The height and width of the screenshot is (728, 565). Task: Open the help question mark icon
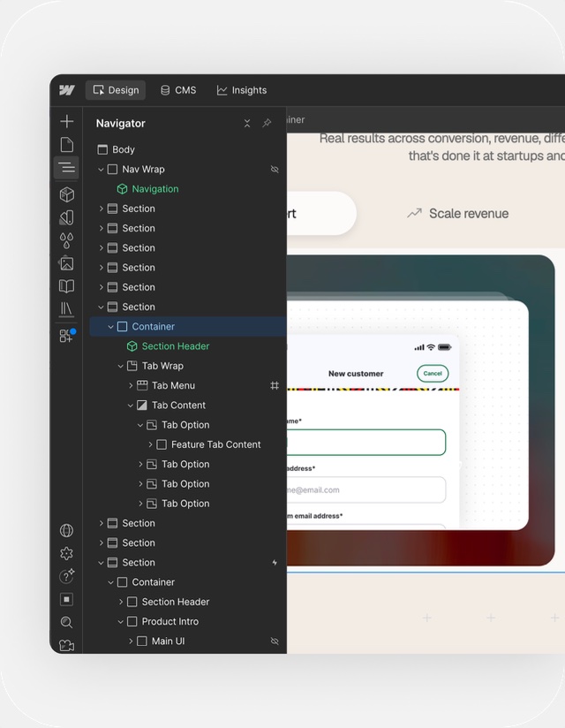pyautogui.click(x=67, y=576)
